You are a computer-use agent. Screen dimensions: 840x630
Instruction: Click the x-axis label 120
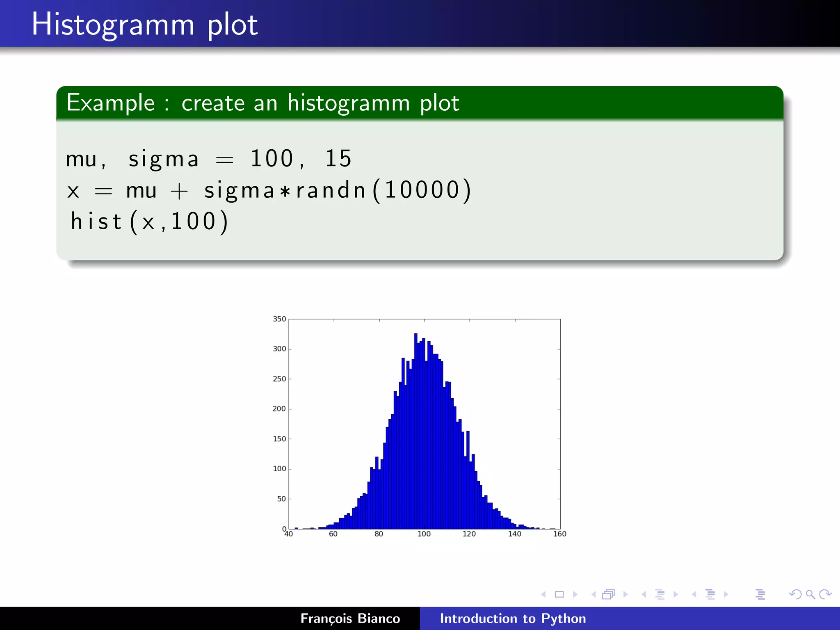coord(469,534)
